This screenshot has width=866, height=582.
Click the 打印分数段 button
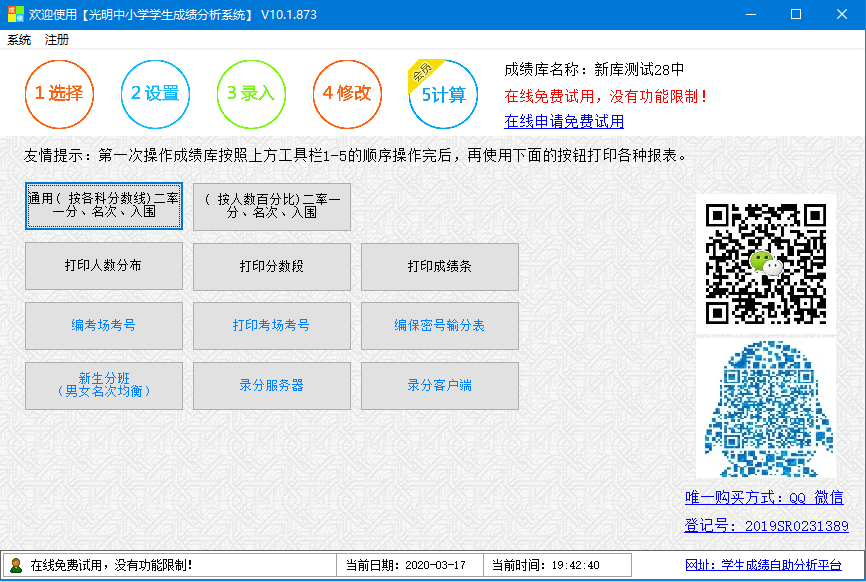pos(272,266)
